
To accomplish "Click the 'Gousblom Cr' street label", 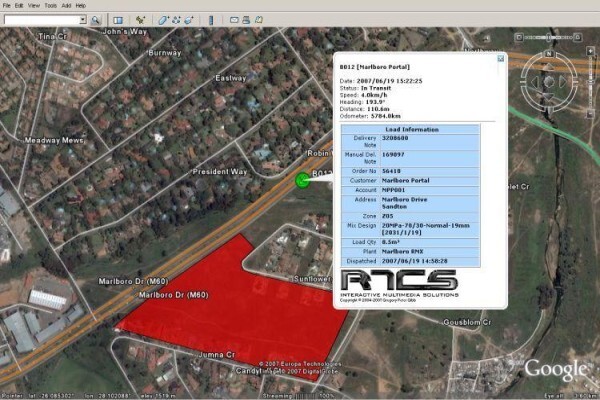I will pyautogui.click(x=467, y=322).
